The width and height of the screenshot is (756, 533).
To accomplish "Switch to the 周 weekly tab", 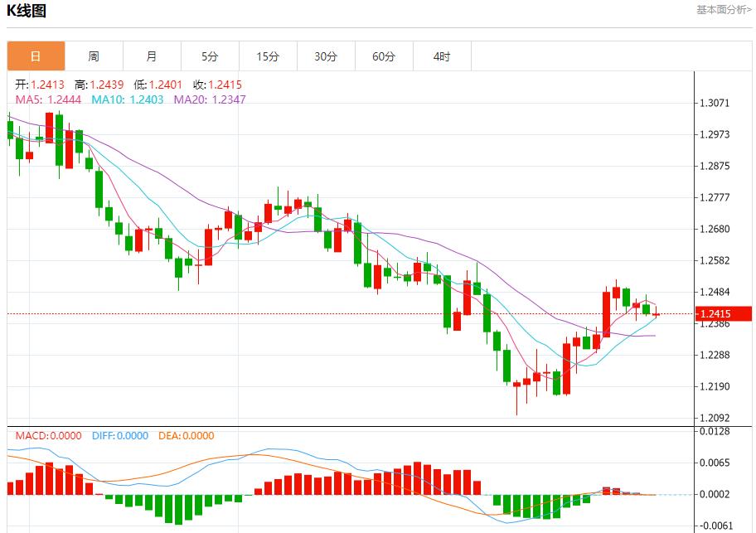I will 94,56.
